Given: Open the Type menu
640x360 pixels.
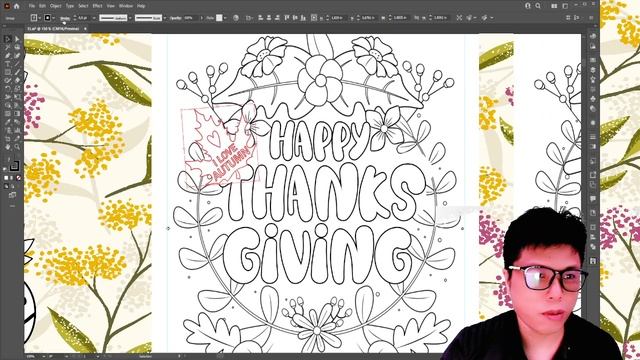Looking at the screenshot, I should 70,6.
